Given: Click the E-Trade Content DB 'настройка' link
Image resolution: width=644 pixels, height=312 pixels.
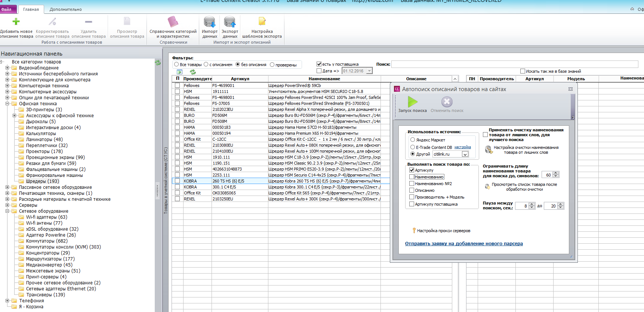Looking at the screenshot, I should 463,147.
